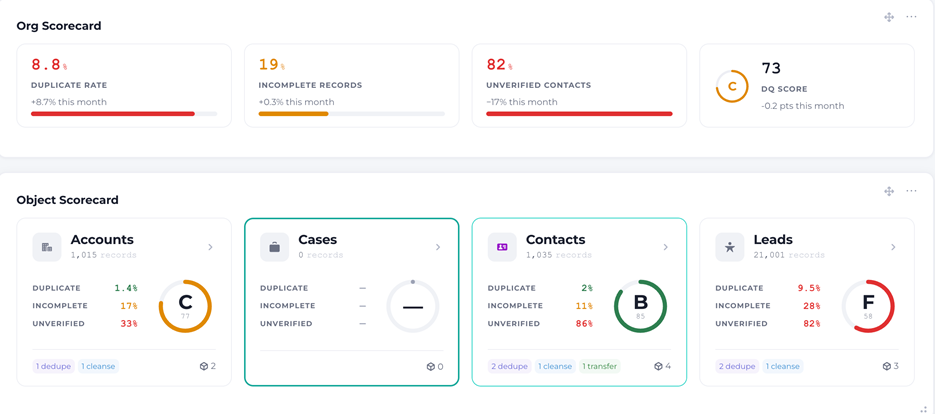Click Accounts incomplete value 17%
Screen dimensions: 935x414
coord(129,306)
